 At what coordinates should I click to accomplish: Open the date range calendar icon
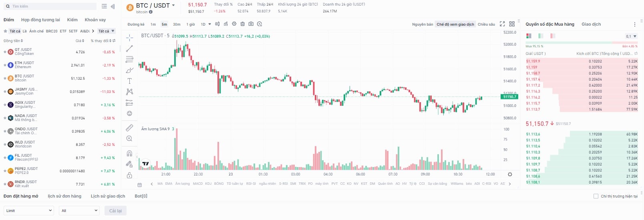click(x=139, y=184)
